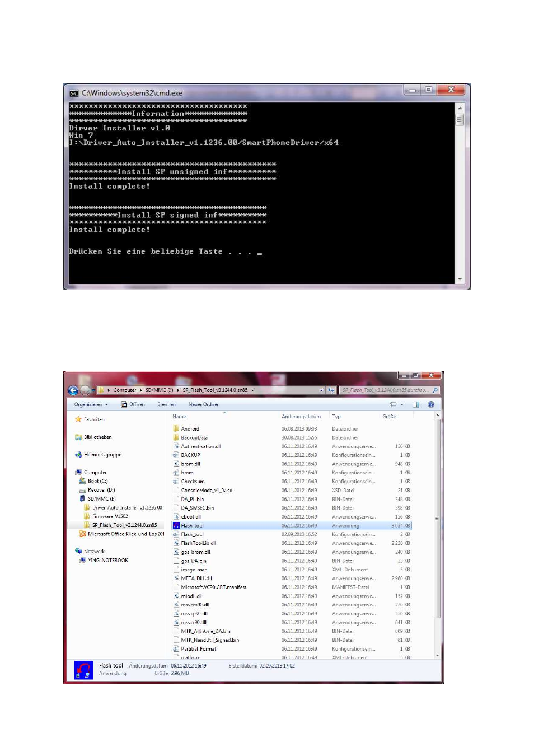Image resolution: width=534 pixels, height=756 pixels.
Task: Select the brom configuration file
Action: pyautogui.click(x=188, y=473)
